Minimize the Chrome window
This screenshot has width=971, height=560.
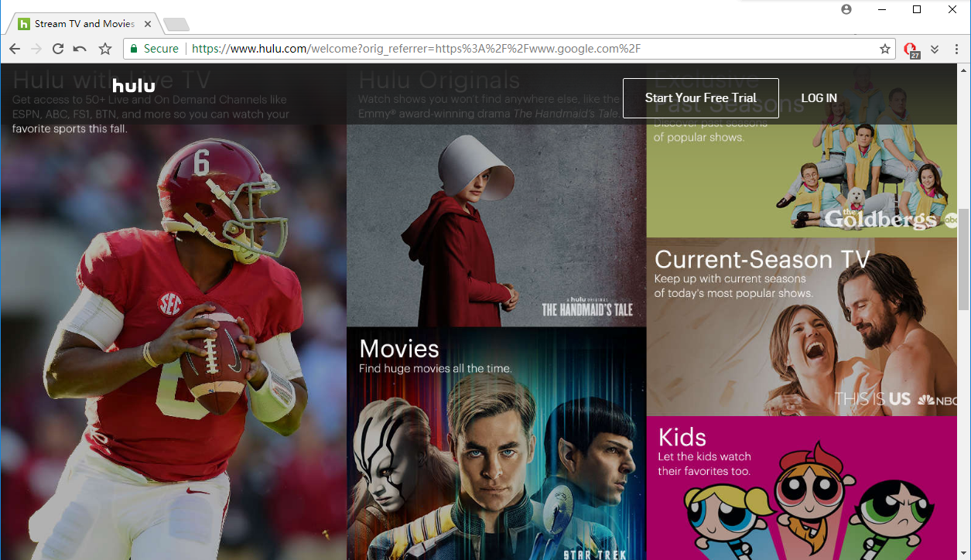tap(881, 9)
